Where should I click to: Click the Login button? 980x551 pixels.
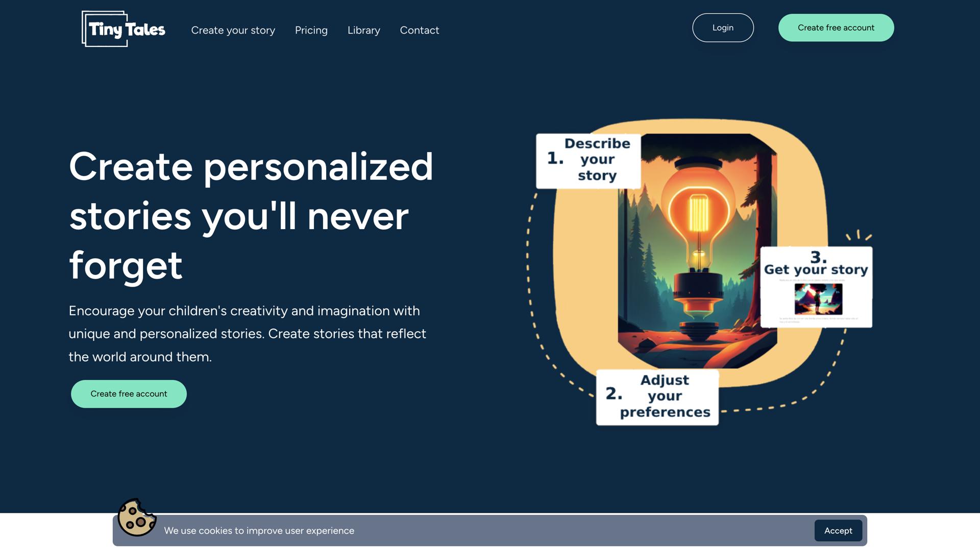pos(723,28)
